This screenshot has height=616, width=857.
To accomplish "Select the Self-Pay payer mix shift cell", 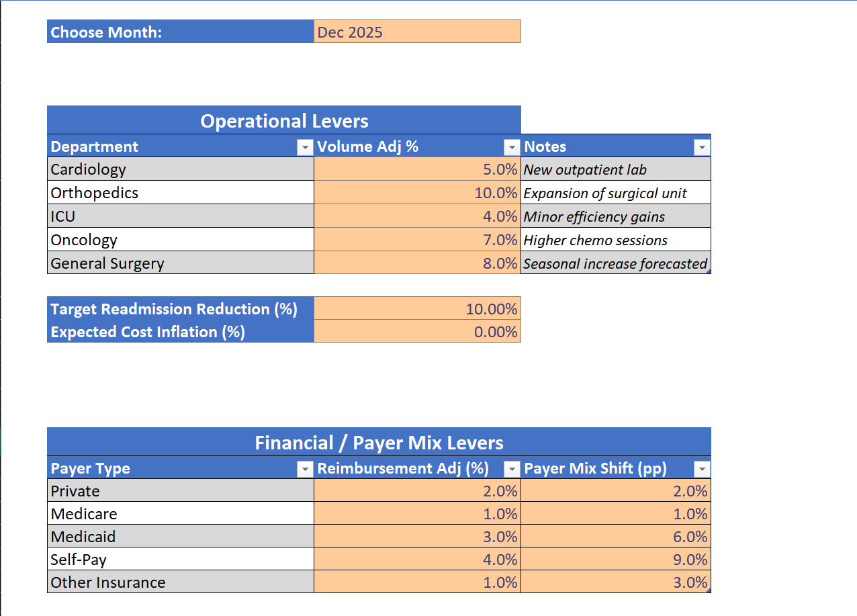I will click(x=615, y=560).
